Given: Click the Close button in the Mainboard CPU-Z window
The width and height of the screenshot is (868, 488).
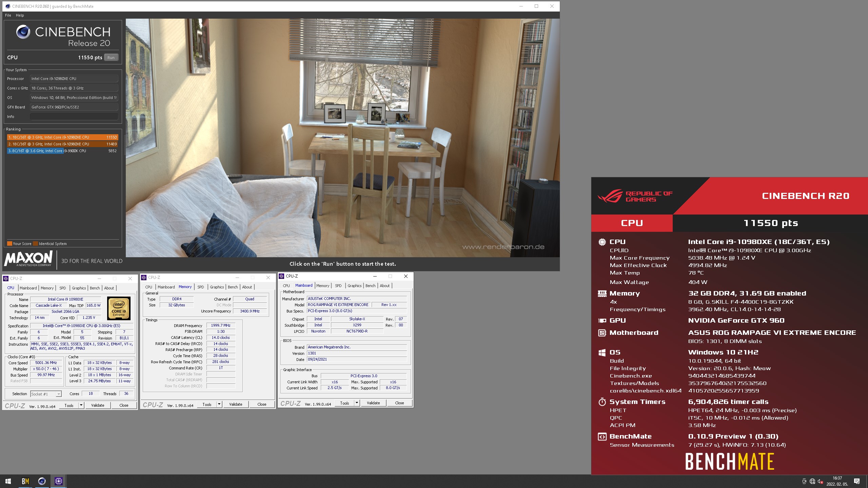Looking at the screenshot, I should (399, 403).
